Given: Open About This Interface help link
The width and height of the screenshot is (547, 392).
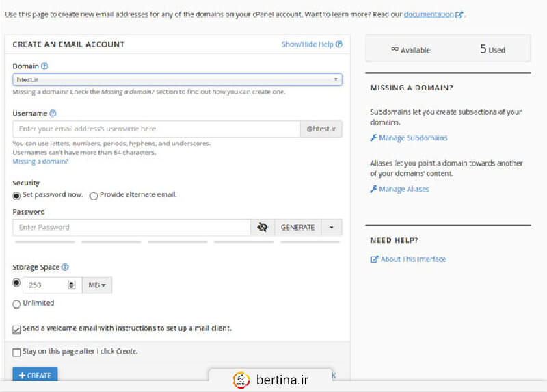Looking at the screenshot, I should [413, 259].
